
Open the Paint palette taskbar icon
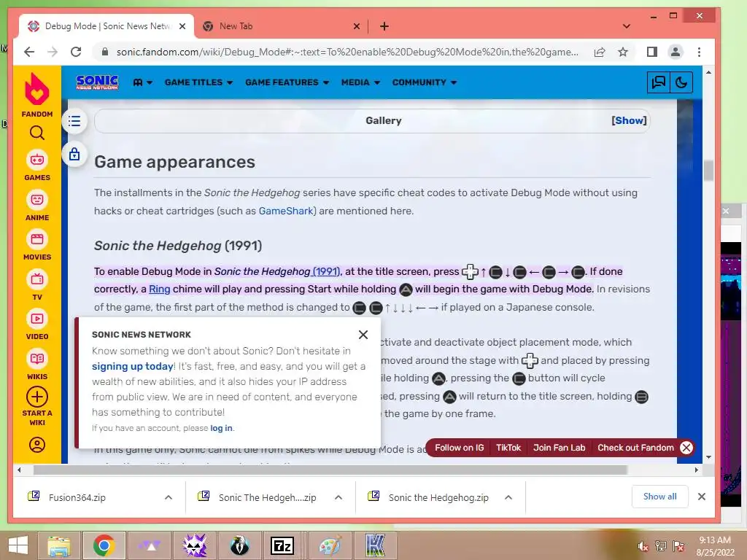point(330,545)
